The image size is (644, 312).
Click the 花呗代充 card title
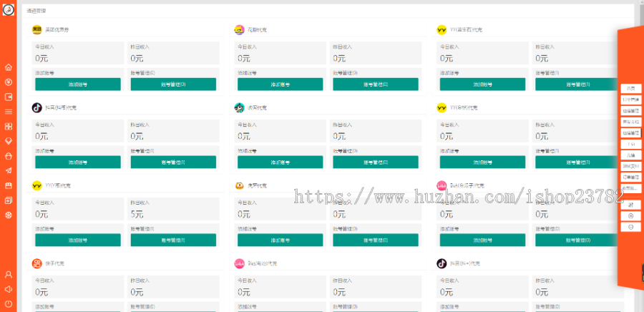tap(257, 29)
